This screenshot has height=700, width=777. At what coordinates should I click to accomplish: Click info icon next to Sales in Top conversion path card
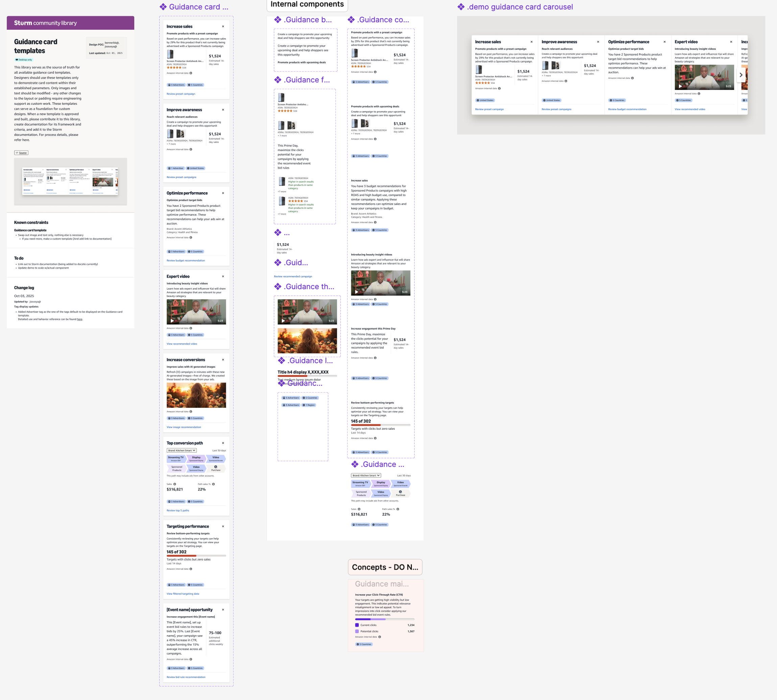point(174,484)
